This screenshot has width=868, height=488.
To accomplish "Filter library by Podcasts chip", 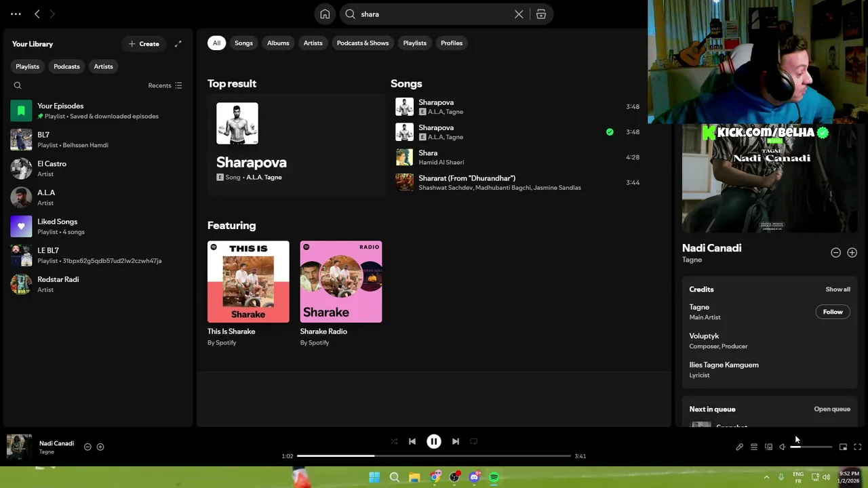I will coord(66,66).
